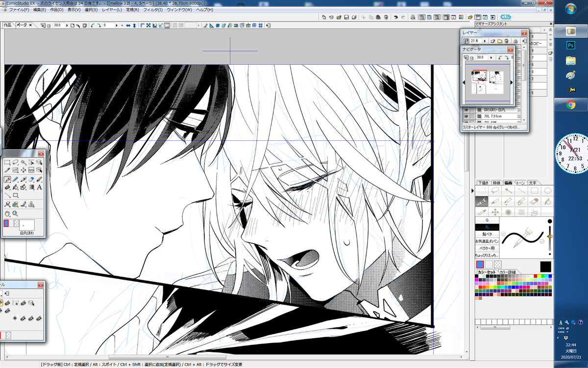
Task: Toggle visibility of 70L 7.31cm layer
Action: coord(466,116)
